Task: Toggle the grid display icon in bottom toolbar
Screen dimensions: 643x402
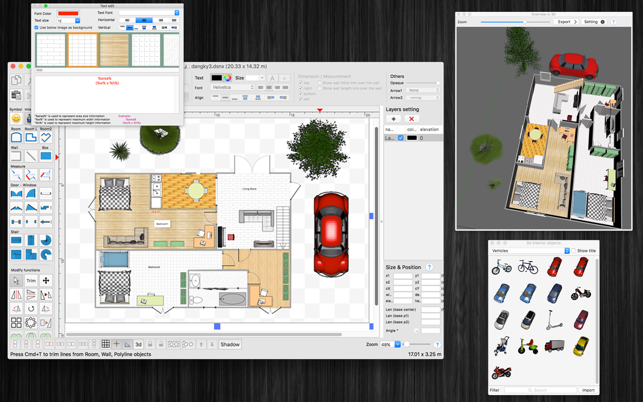Action: 105,344
